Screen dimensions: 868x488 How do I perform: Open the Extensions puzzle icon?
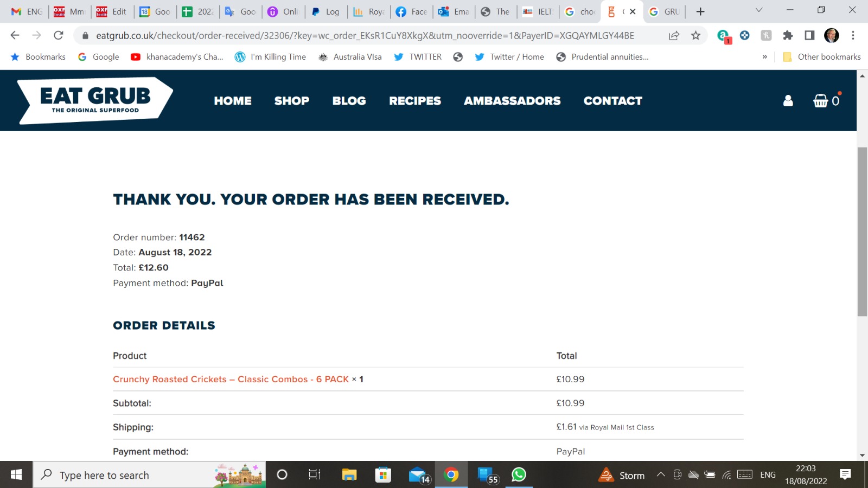788,36
